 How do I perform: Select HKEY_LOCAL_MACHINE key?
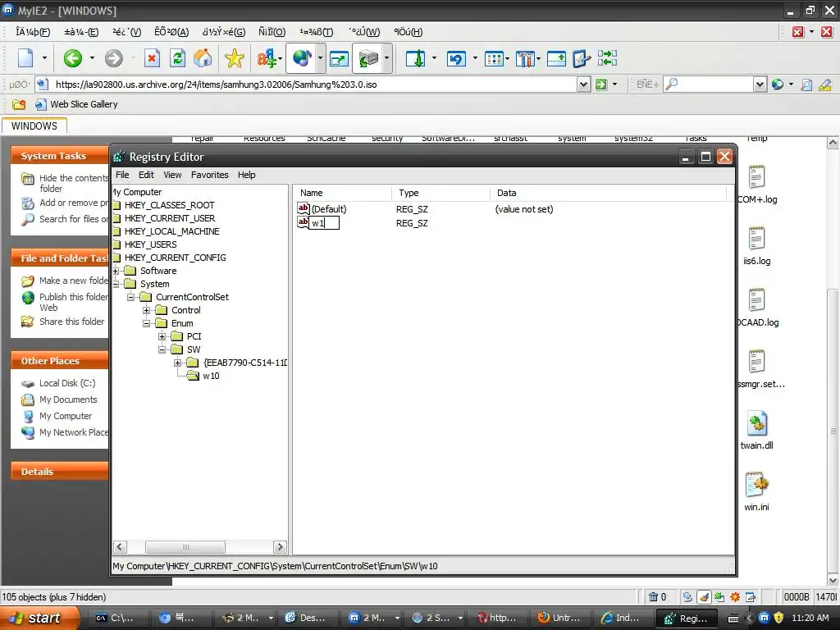172,231
